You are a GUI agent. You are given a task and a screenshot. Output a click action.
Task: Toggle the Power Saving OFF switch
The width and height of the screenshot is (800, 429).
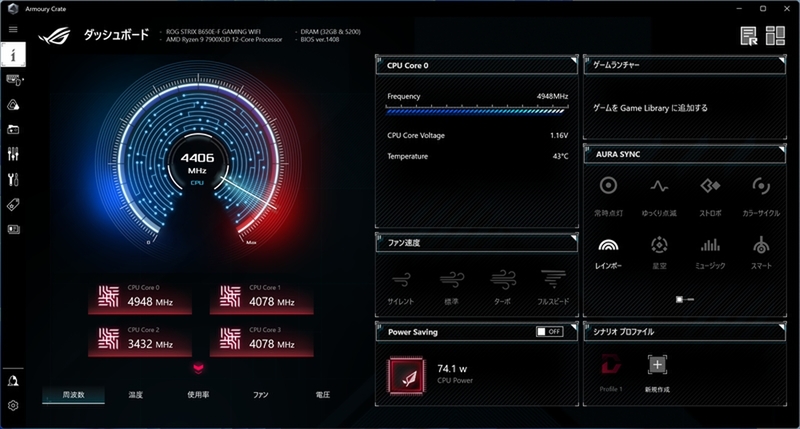pyautogui.click(x=549, y=332)
